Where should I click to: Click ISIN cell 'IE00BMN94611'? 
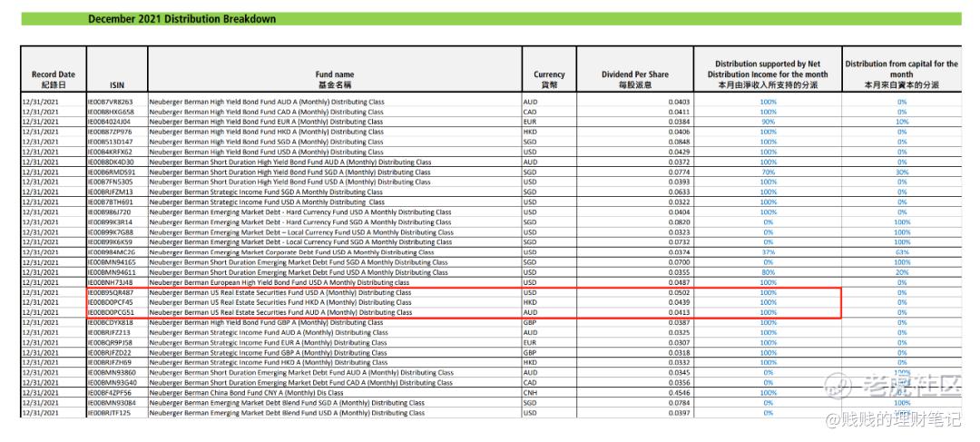tap(112, 272)
